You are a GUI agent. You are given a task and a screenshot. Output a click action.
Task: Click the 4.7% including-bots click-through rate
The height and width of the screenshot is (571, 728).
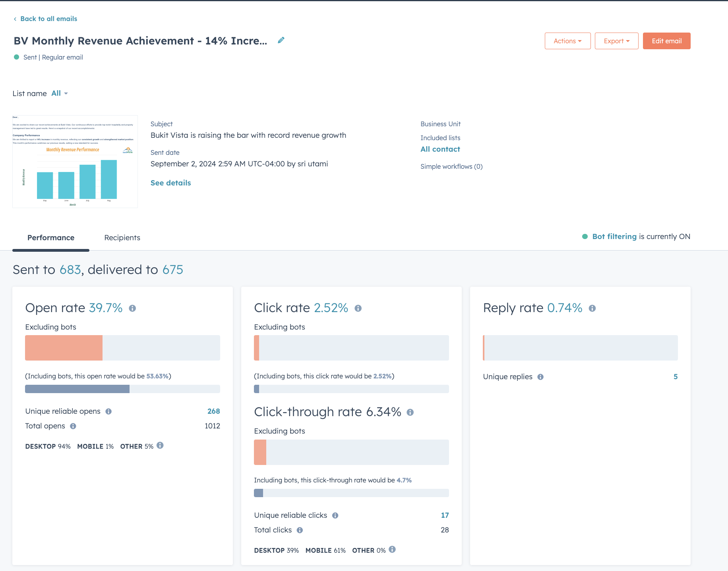coord(404,480)
